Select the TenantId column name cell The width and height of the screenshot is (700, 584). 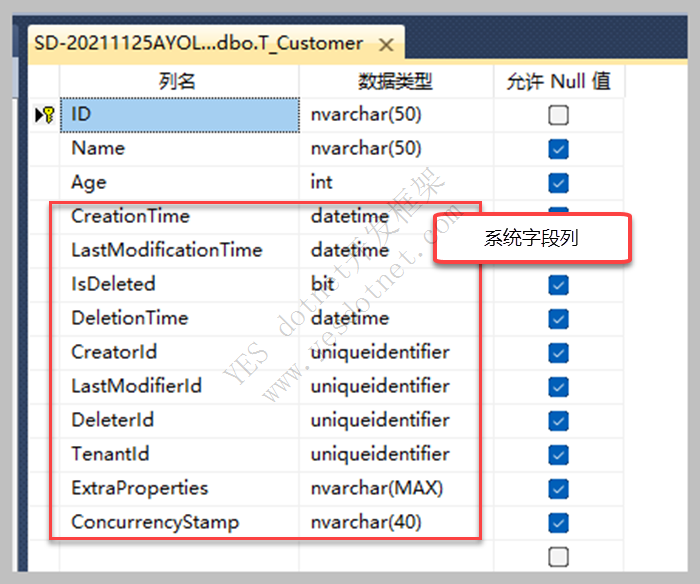[179, 454]
